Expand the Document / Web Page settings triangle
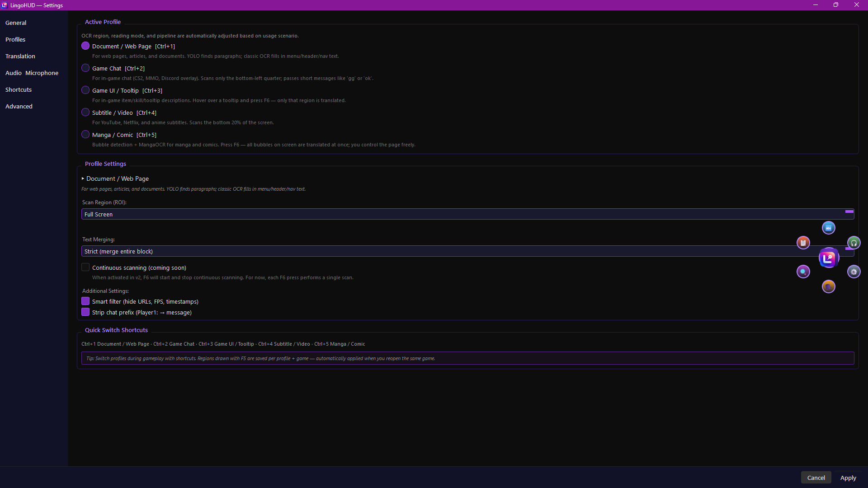 [83, 179]
